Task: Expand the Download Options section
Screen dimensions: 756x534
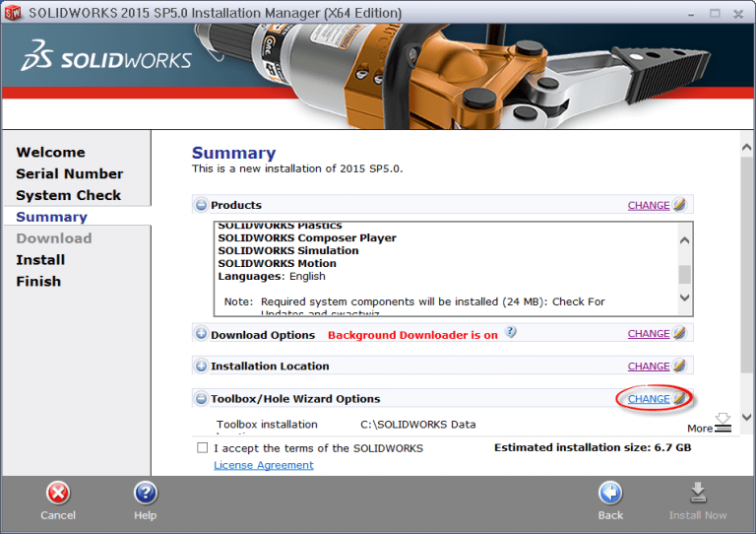Action: 201,334
